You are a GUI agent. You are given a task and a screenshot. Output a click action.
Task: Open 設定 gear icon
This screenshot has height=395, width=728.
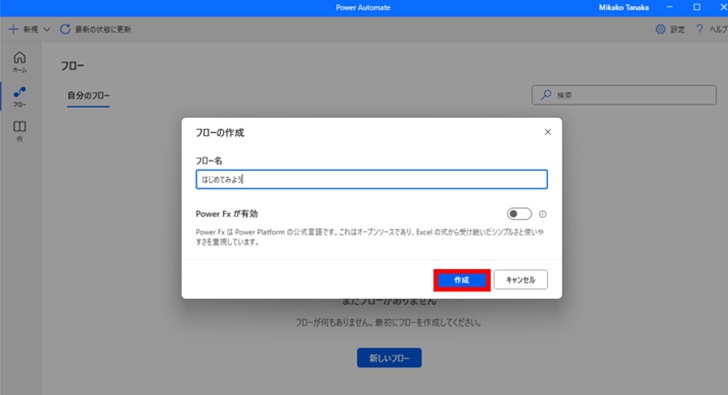click(x=660, y=29)
